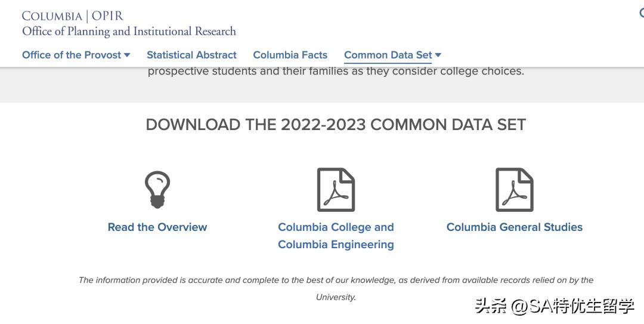Click the Download the 2022-2023 Common Data Set heading
Screen dimensions: 644x324
pos(336,125)
